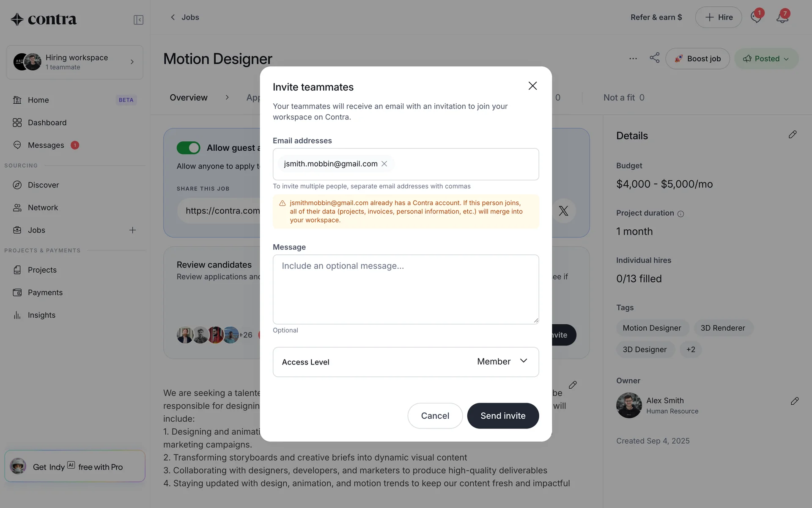The width and height of the screenshot is (812, 508).
Task: Cancel the invite teammates dialog
Action: point(435,416)
